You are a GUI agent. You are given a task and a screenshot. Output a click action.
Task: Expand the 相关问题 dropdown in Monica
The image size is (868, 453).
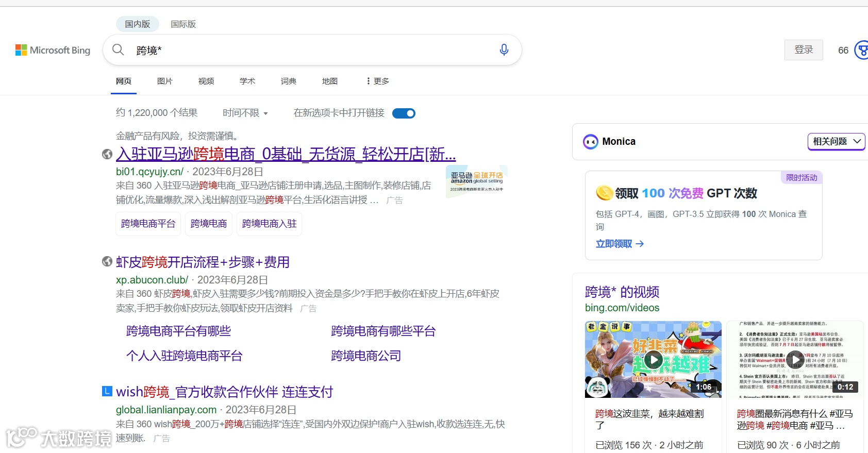pyautogui.click(x=836, y=141)
